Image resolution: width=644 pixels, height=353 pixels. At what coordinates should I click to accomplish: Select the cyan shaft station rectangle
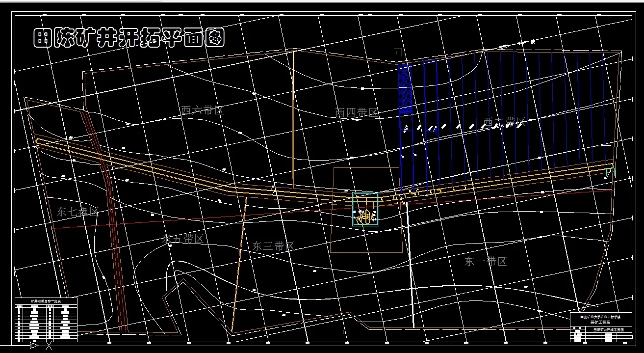366,209
